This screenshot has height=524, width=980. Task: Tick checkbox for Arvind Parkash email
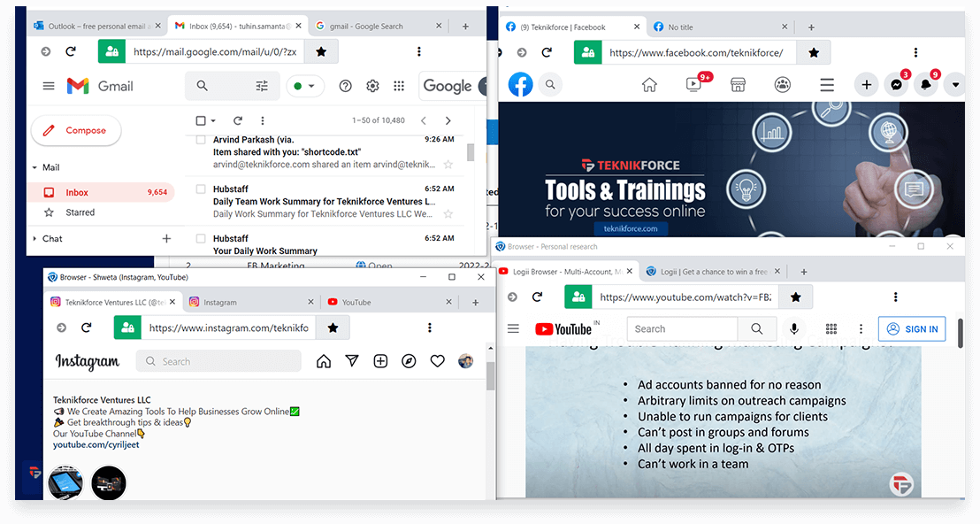point(201,140)
